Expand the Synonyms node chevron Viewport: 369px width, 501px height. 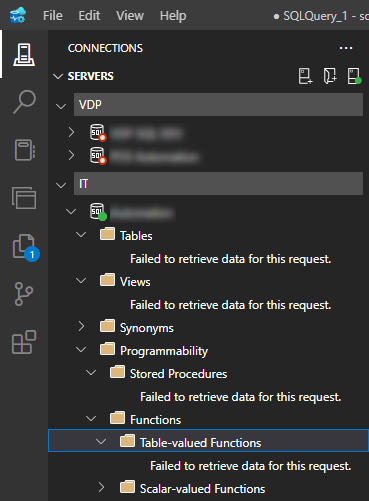tap(81, 326)
